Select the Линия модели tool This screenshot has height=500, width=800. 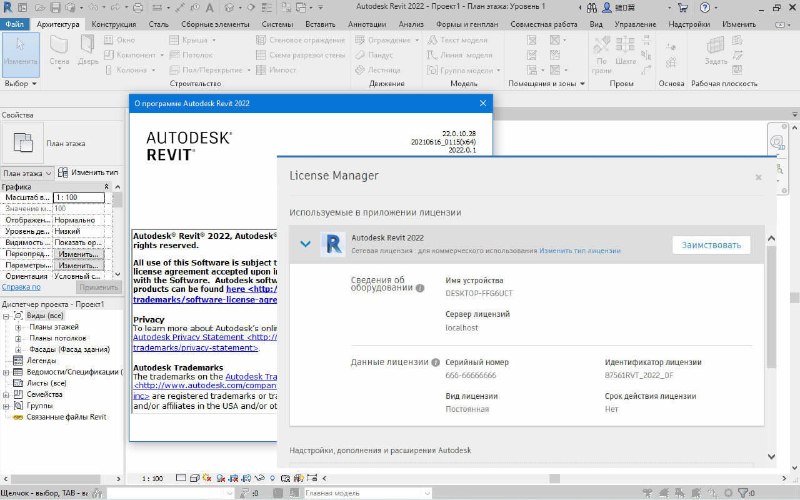pyautogui.click(x=460, y=55)
